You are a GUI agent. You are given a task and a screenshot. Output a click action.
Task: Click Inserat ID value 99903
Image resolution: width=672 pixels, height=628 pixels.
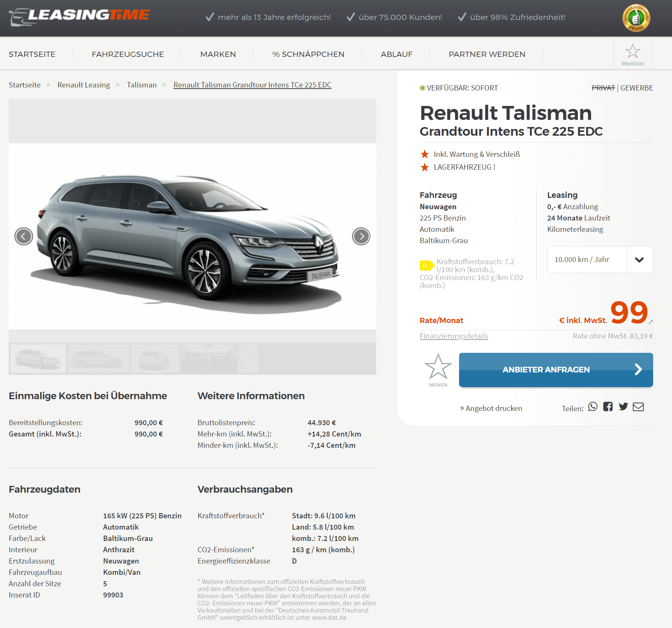pos(113,595)
